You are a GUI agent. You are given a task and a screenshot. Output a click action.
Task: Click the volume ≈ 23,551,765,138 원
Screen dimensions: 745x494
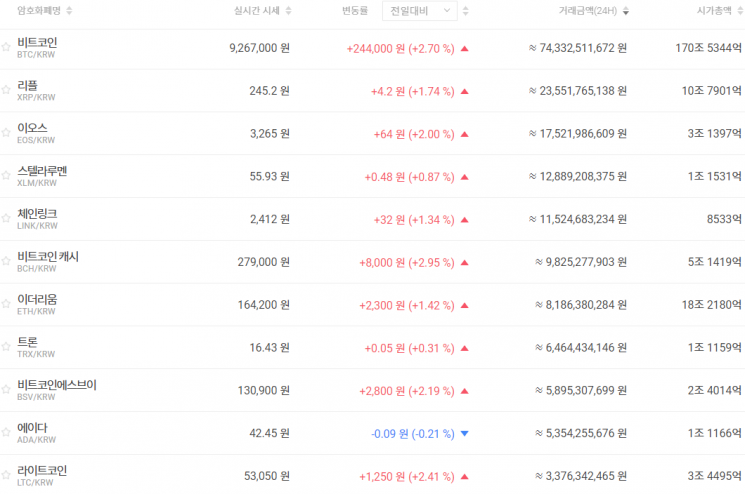[578, 91]
